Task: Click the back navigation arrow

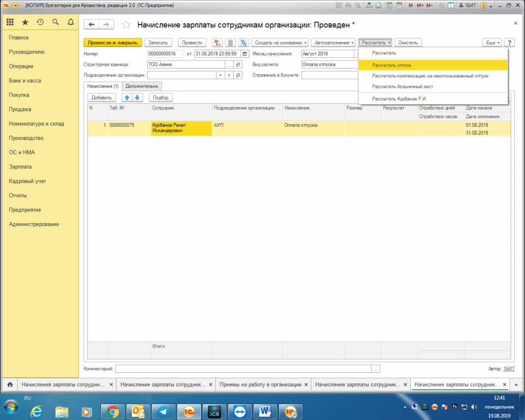Action: pyautogui.click(x=92, y=25)
